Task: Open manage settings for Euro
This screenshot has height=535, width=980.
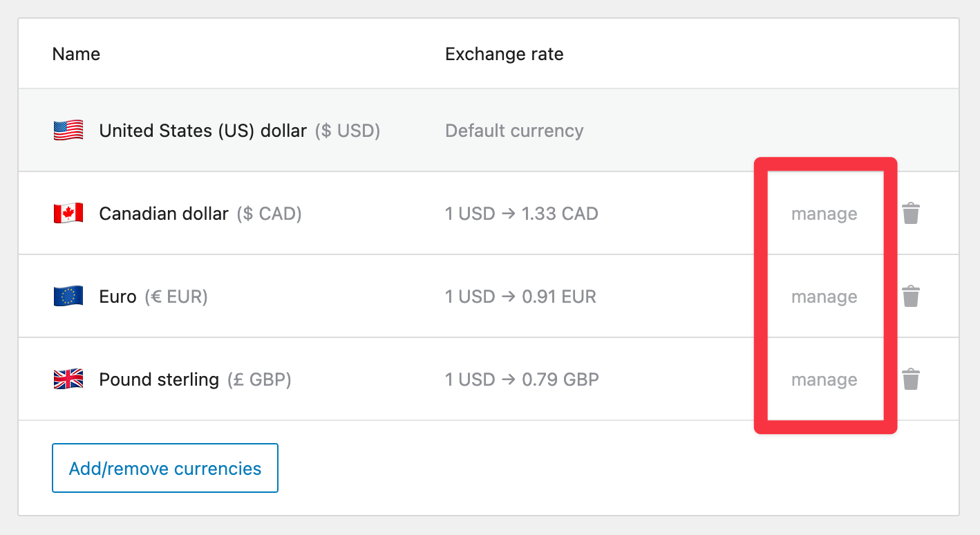Action: (x=824, y=296)
